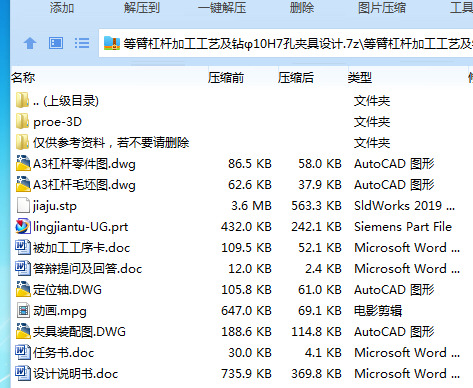Sort by the 类型 column header
473x388 pixels.
click(x=360, y=78)
